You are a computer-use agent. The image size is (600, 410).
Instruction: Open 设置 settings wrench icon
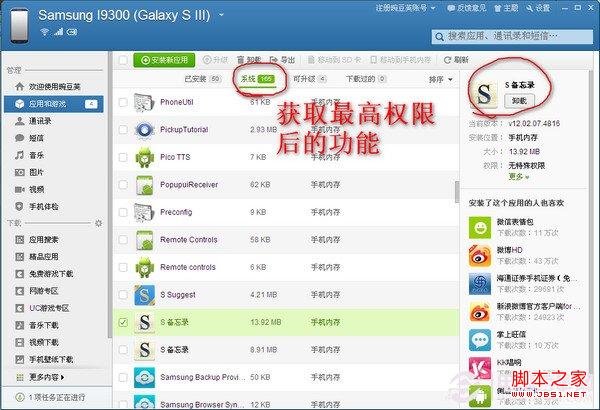coord(538,8)
